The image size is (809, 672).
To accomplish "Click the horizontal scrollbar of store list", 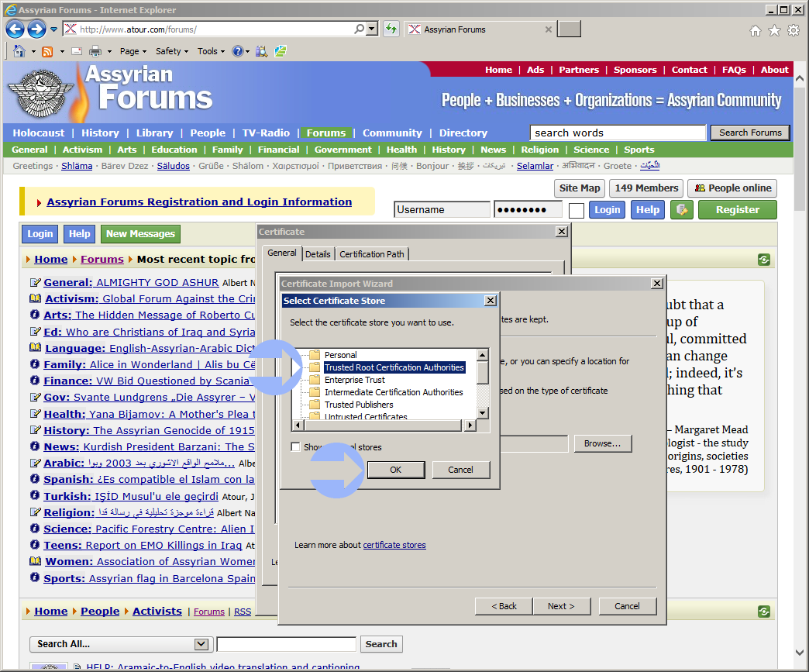I will click(384, 426).
